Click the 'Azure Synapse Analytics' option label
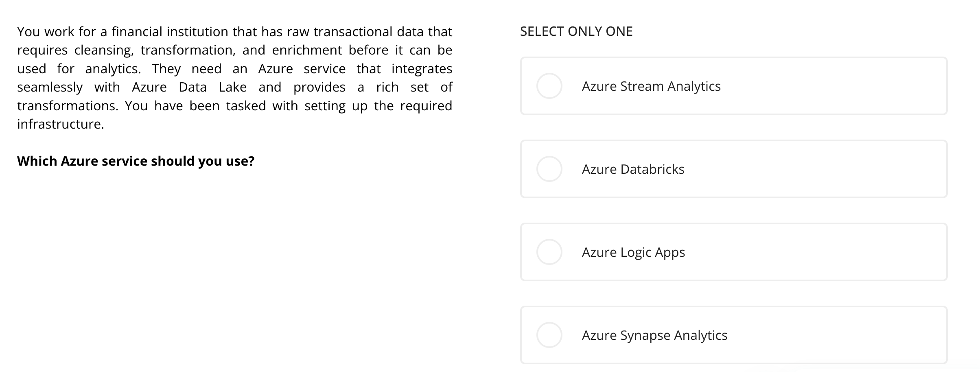This screenshot has height=372, width=980. tap(654, 335)
